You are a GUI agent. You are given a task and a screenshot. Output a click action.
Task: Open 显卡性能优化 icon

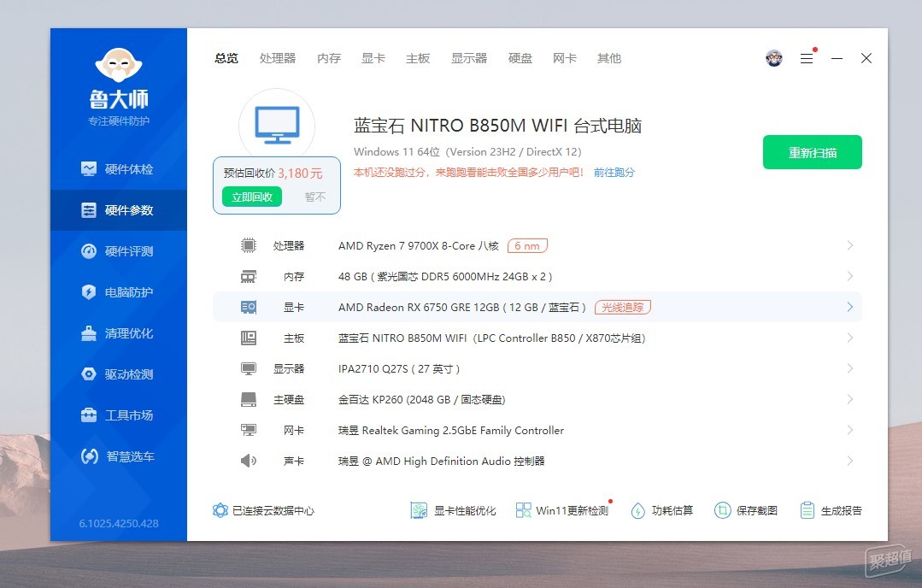coord(419,510)
